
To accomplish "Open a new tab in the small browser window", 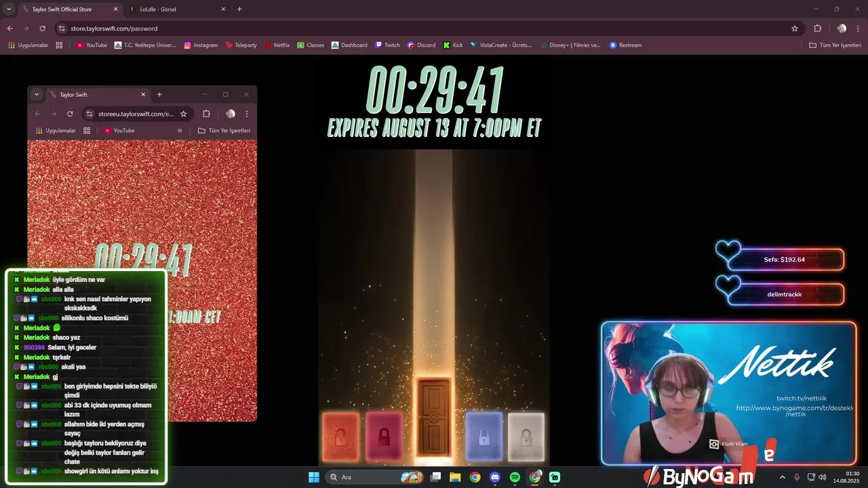I will point(159,95).
